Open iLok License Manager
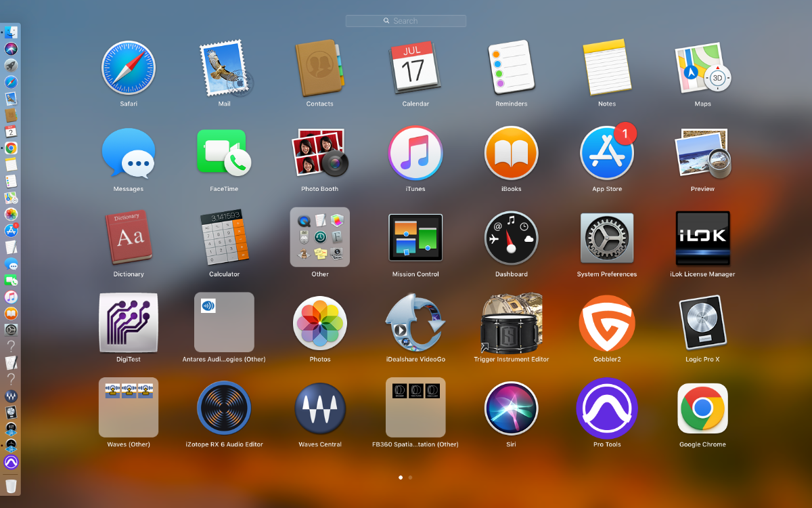The height and width of the screenshot is (508, 812). tap(702, 238)
